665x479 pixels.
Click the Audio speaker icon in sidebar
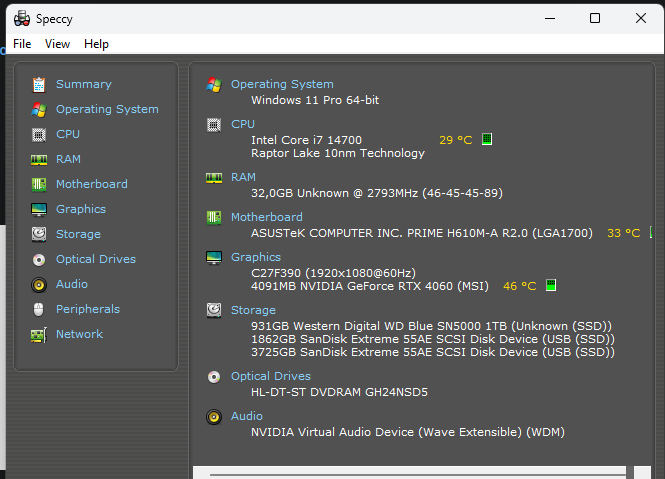tap(39, 284)
